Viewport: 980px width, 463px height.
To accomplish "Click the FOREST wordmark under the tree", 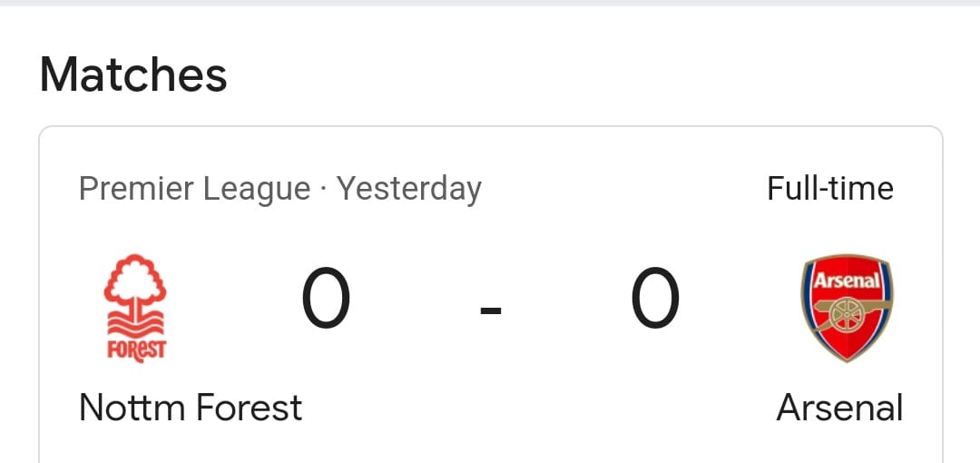I will tap(136, 350).
